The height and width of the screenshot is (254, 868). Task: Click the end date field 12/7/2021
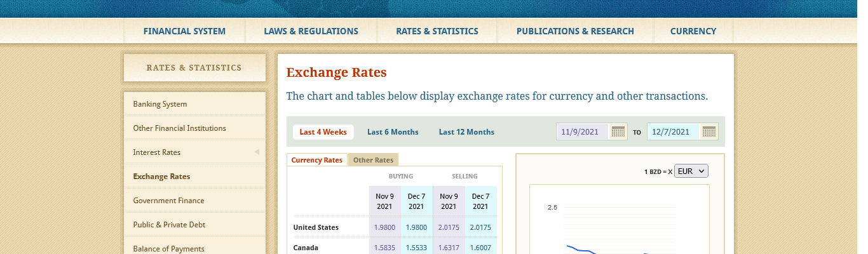point(672,132)
